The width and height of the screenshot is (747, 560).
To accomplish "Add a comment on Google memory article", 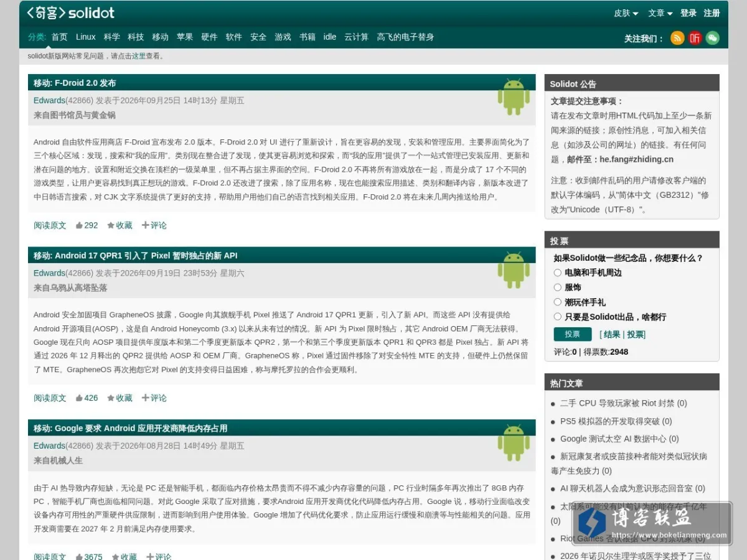I will click(x=159, y=557).
